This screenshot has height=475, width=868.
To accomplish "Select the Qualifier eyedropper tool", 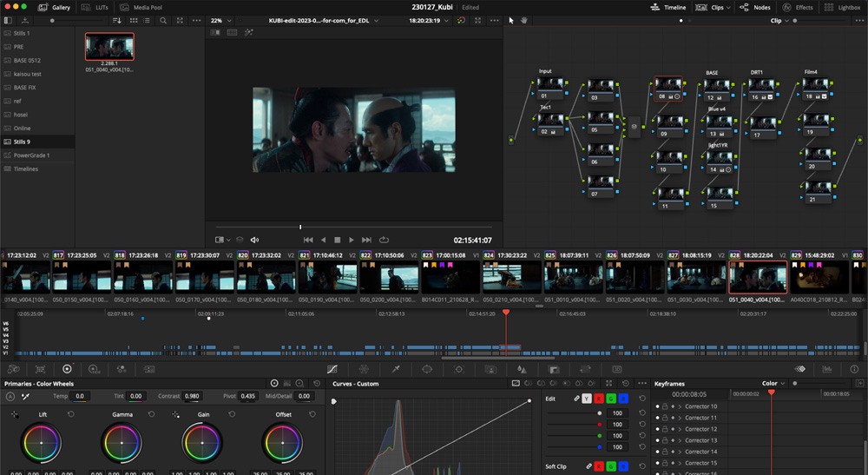I will click(396, 369).
